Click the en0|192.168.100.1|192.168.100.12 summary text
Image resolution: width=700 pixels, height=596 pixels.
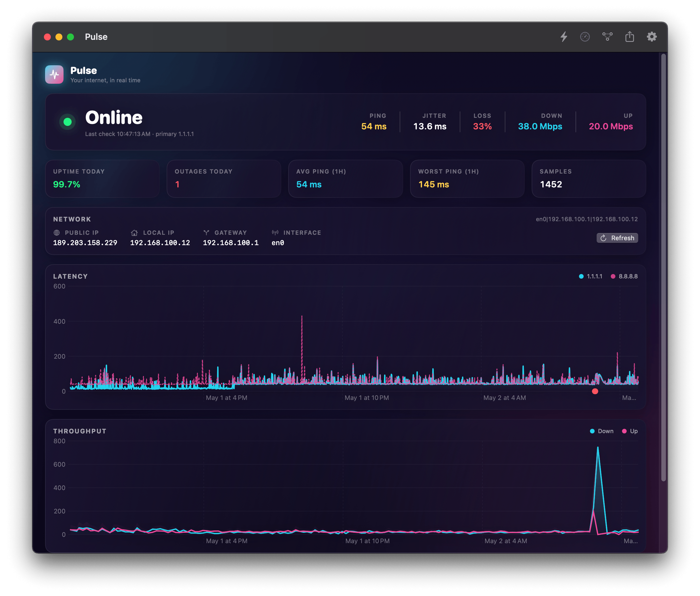click(x=587, y=219)
